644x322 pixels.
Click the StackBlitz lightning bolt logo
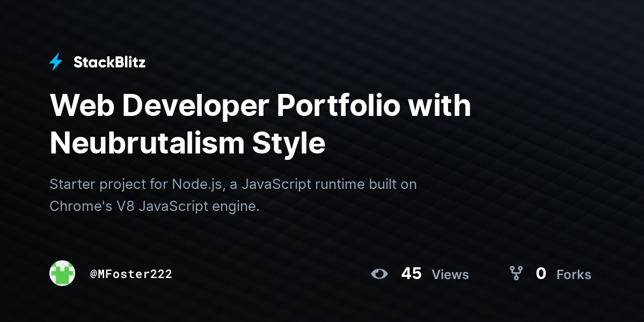click(x=56, y=62)
